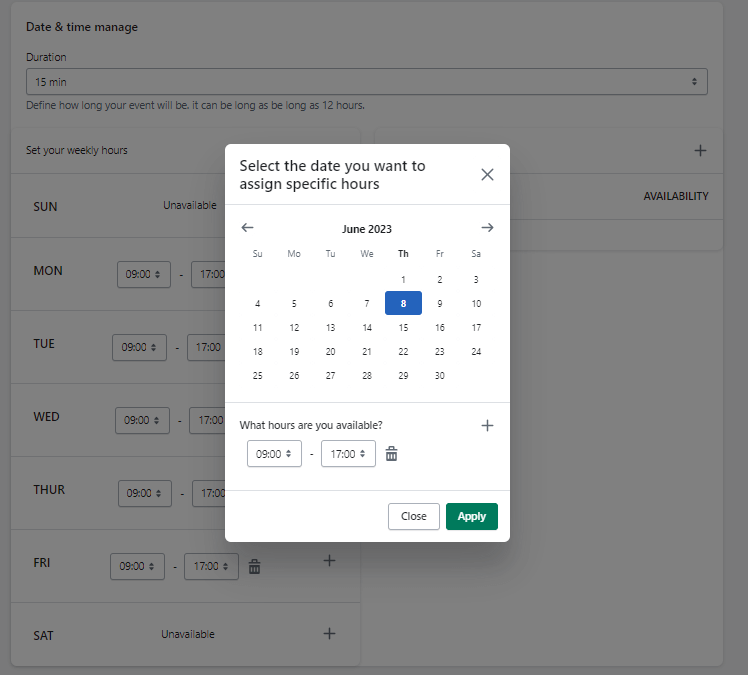Select June 15 in the calendar
The image size is (748, 675).
point(403,328)
